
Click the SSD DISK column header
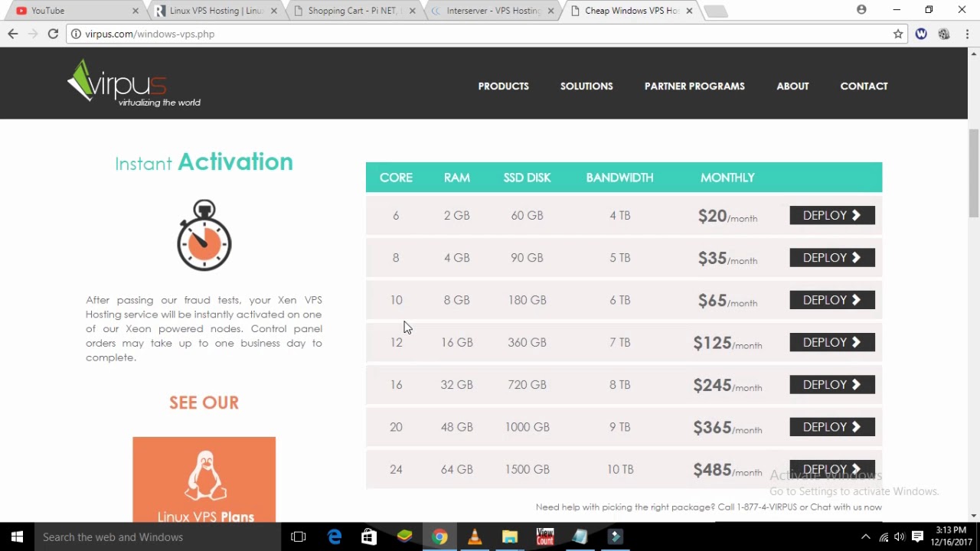point(527,178)
